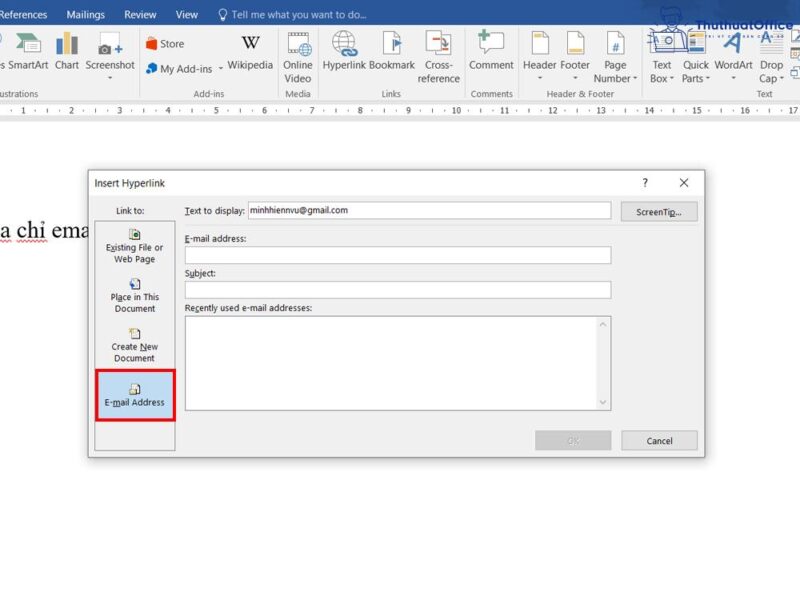The height and width of the screenshot is (600, 800).
Task: Expand the Quick Parts menu
Action: tap(695, 60)
